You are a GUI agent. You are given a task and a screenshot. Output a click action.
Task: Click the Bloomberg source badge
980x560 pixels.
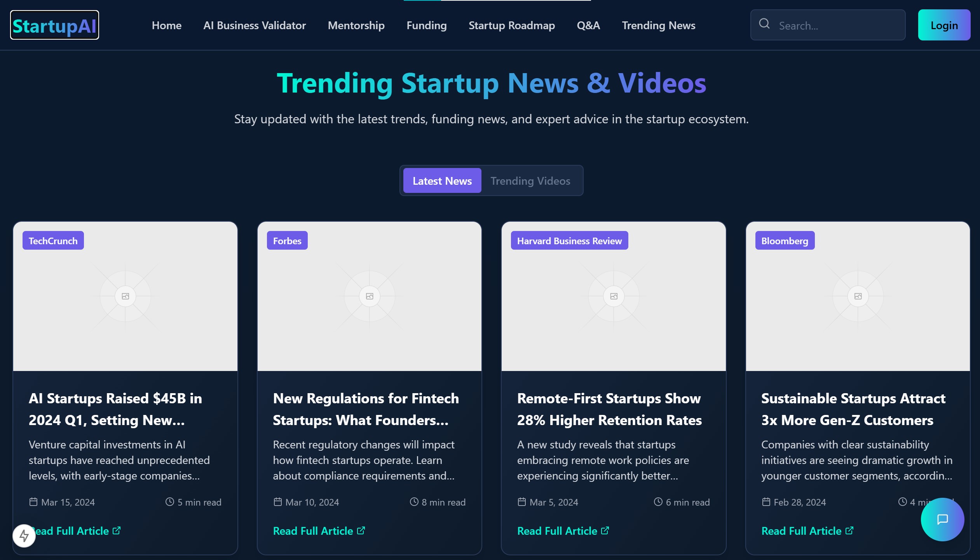[784, 241]
